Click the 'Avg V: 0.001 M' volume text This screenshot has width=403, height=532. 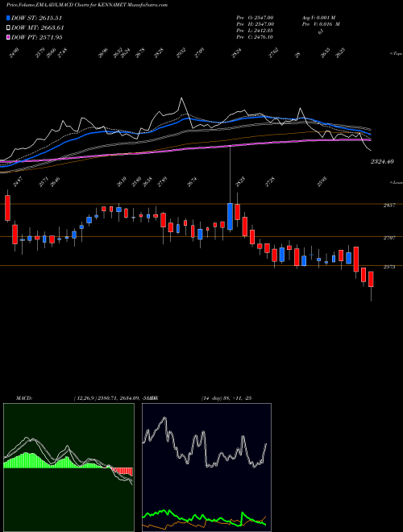(318, 17)
